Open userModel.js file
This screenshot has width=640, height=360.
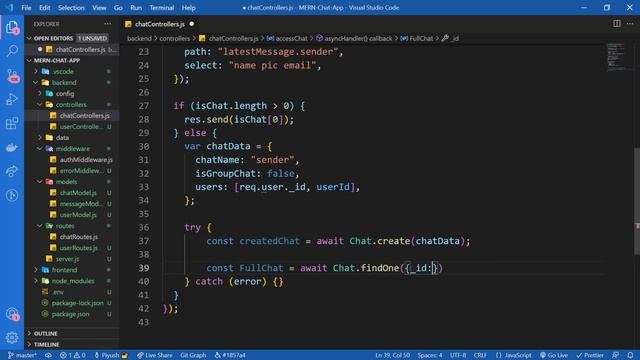click(x=71, y=215)
